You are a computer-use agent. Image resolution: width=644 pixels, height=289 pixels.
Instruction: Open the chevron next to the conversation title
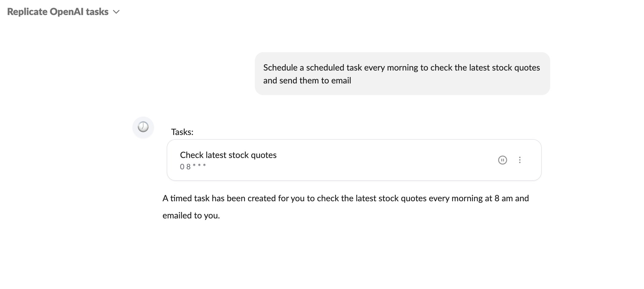116,12
